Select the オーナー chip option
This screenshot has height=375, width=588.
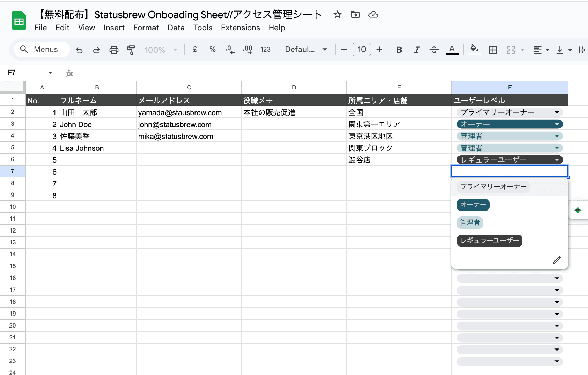pyautogui.click(x=473, y=205)
